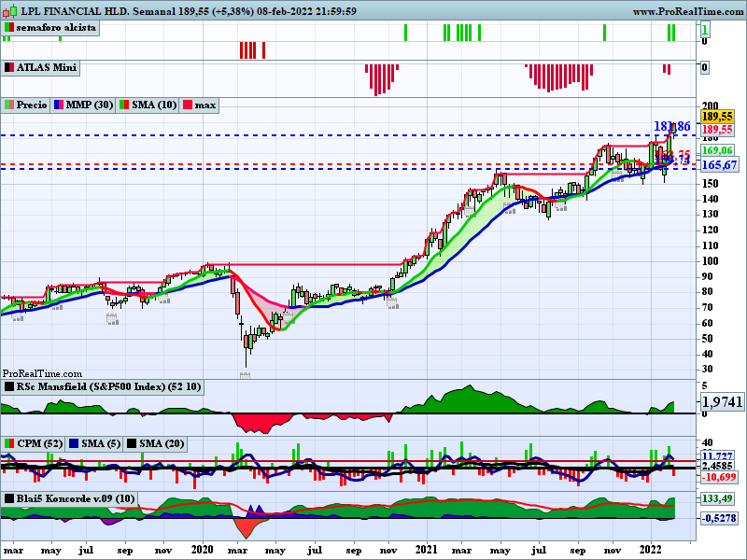Viewport: 747px width, 560px height.
Task: Click the red 189,55 max value tag
Action: 717,130
